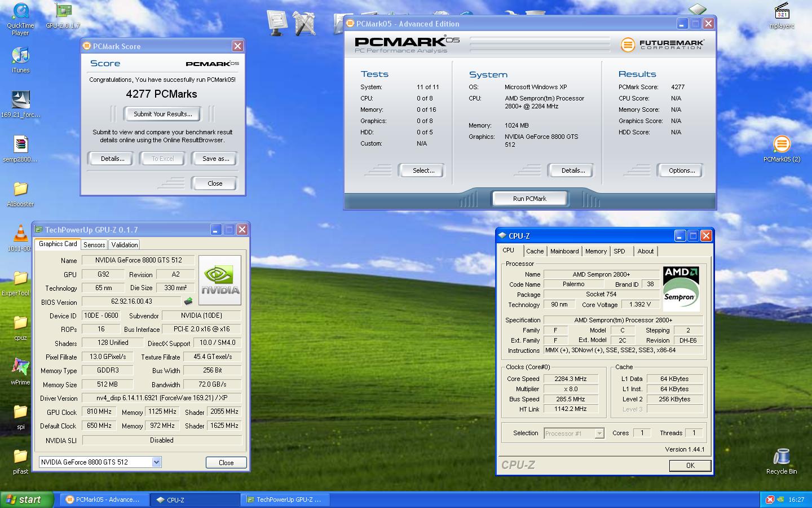Open the graphics card selector dropdown in GPU-Z

(156, 462)
